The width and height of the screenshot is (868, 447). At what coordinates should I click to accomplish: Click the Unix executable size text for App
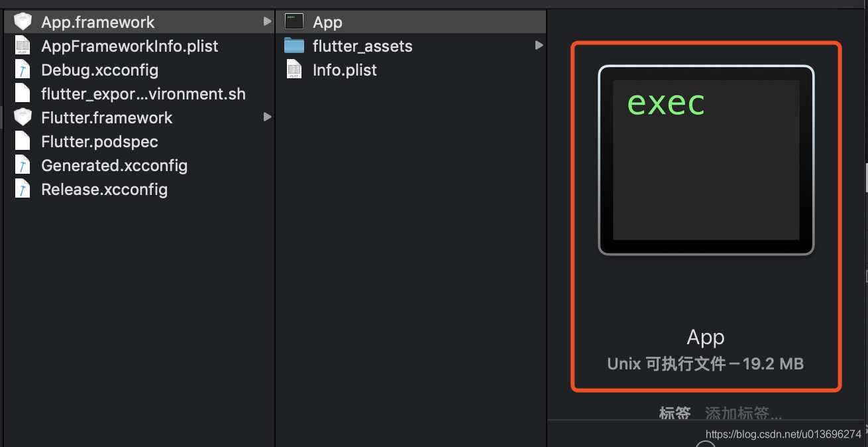click(705, 363)
